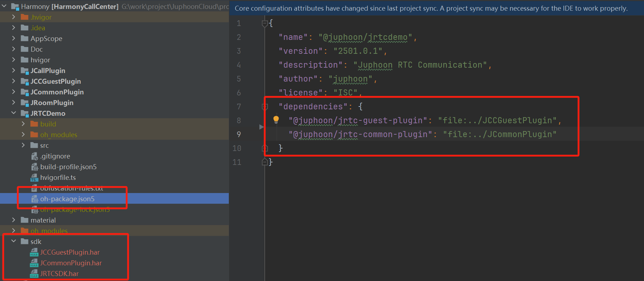Click the src folder icon
The width and height of the screenshot is (644, 281).
pyautogui.click(x=34, y=145)
